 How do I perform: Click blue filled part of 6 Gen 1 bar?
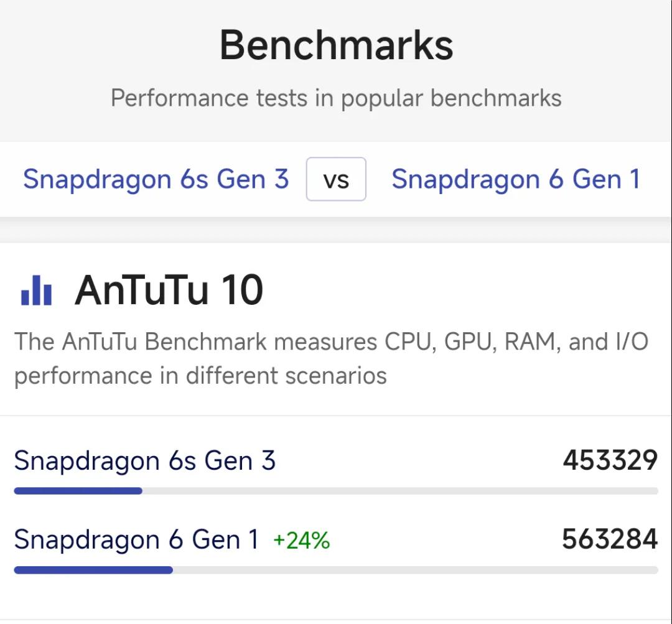[x=93, y=570]
